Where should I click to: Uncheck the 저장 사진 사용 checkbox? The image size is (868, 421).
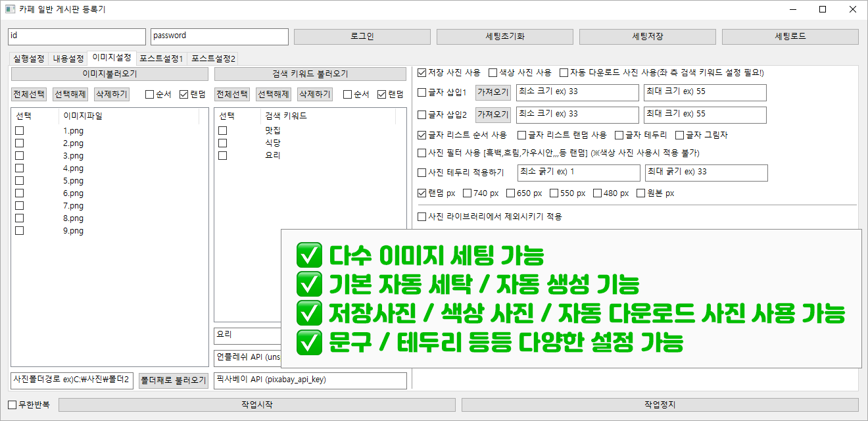pos(422,72)
